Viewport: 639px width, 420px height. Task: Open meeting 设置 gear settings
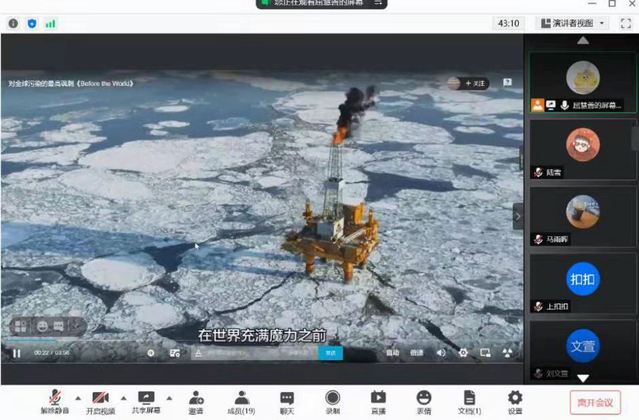click(x=515, y=402)
